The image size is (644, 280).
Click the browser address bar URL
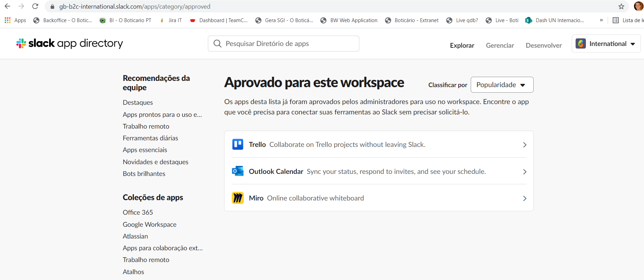tap(135, 7)
